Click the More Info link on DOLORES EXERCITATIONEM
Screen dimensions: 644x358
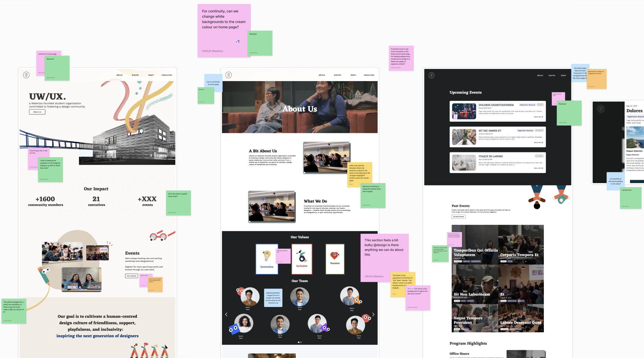pyautogui.click(x=539, y=117)
